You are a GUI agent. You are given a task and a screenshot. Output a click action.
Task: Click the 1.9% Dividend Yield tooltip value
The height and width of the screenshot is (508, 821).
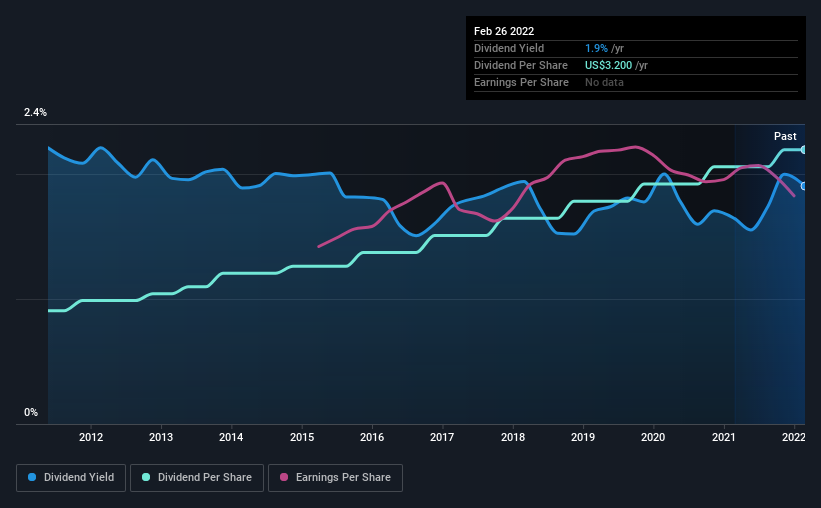[x=596, y=48]
